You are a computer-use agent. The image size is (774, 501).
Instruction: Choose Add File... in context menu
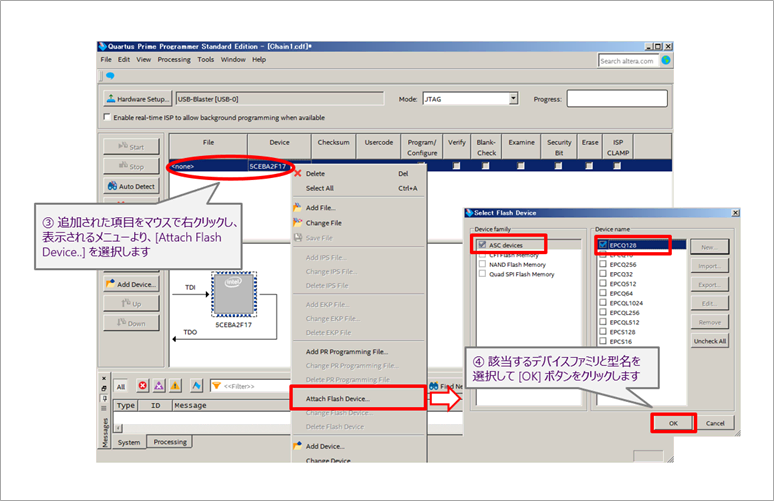tap(358, 208)
